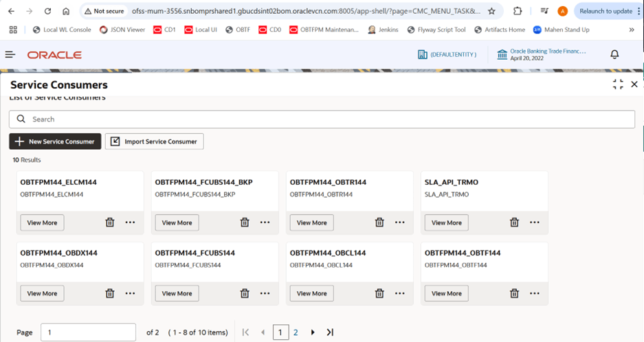Collapse the Service Consumers window view
This screenshot has width=644, height=342.
click(618, 84)
